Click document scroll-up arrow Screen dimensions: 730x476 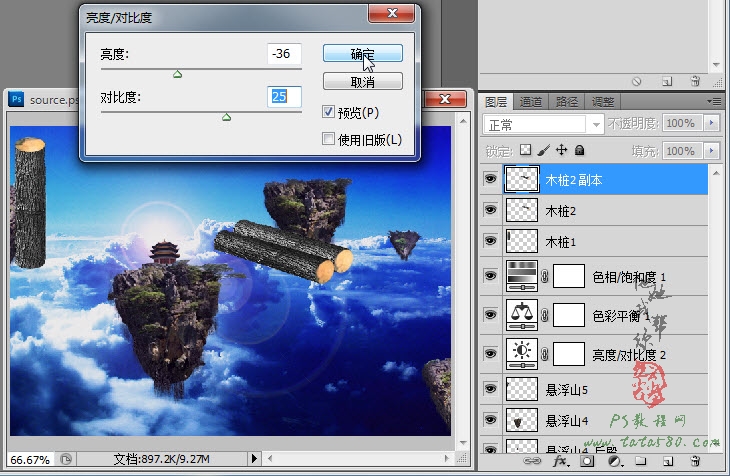pyautogui.click(x=463, y=121)
